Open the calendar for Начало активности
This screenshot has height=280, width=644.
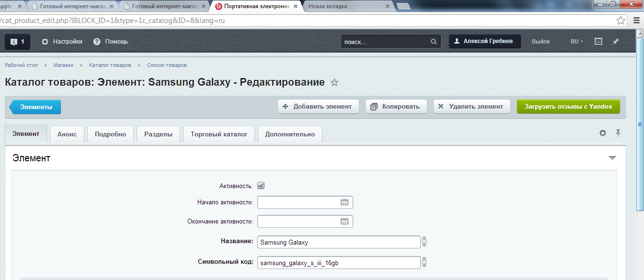[344, 202]
